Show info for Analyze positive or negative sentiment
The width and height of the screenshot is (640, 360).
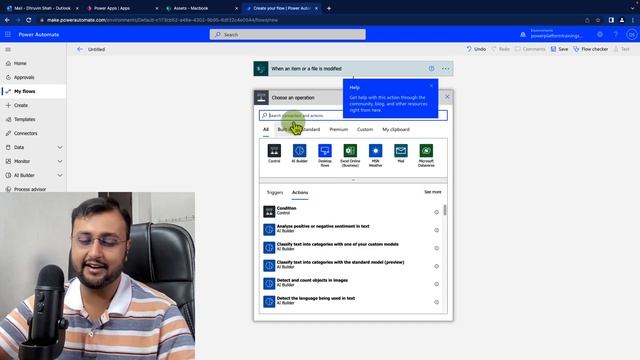[436, 230]
